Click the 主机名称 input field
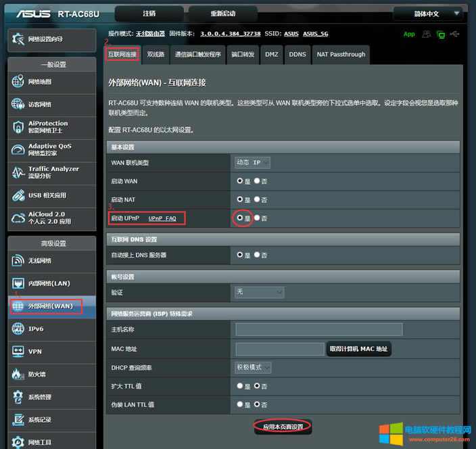This screenshot has height=449, width=476. (x=318, y=329)
